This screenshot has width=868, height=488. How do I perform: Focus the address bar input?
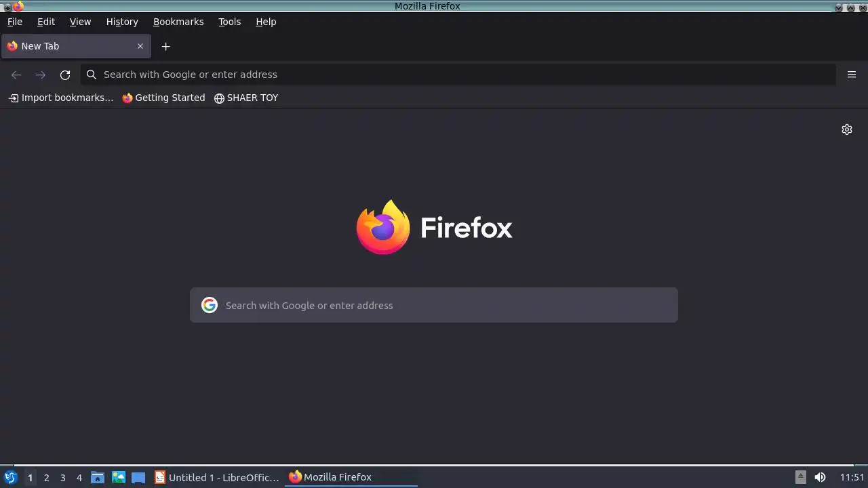[458, 75]
